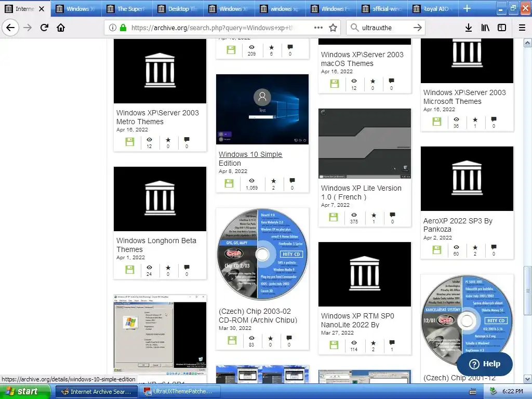Open 'Windows XP Lite Version 1.0 ( French )'
532x399 pixels.
click(361, 192)
